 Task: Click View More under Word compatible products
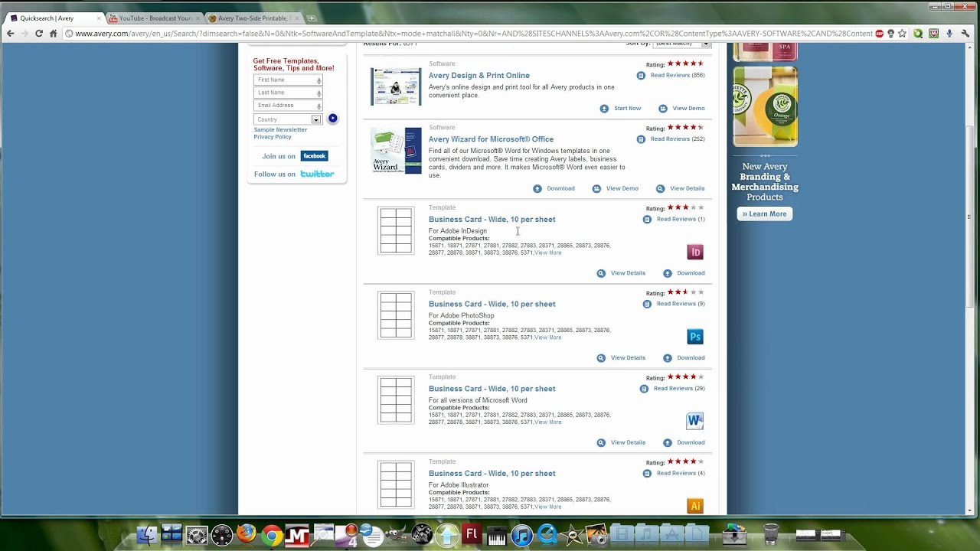click(548, 422)
